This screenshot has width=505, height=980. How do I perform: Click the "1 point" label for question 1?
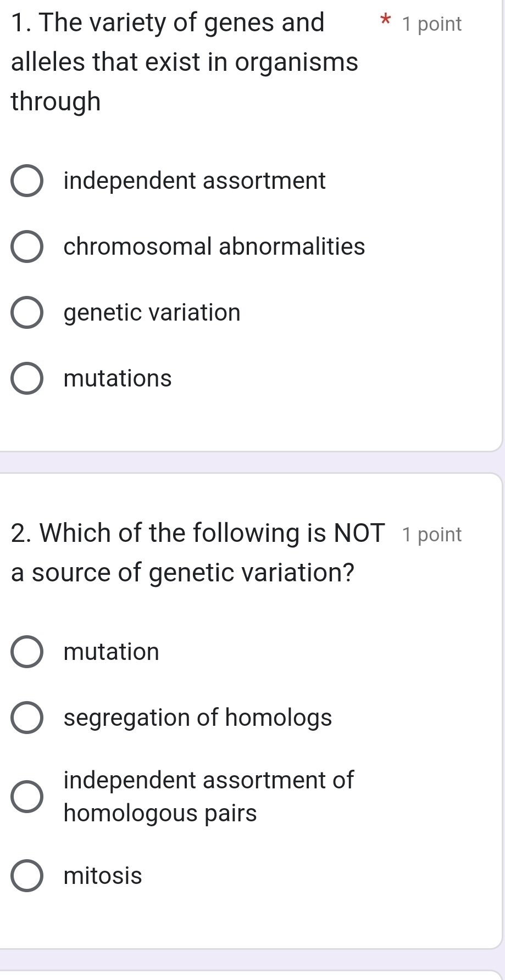pyautogui.click(x=432, y=24)
